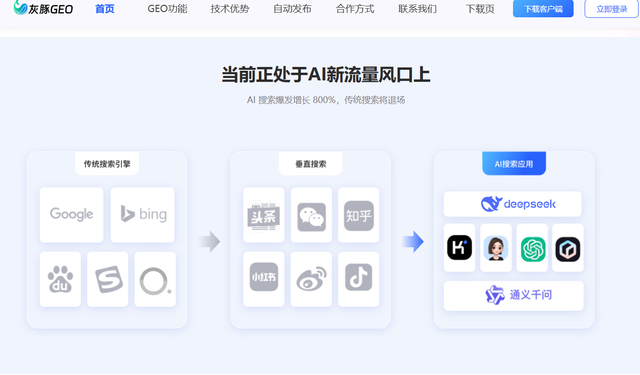
Task: Click the Sogou S icon
Action: tap(108, 280)
